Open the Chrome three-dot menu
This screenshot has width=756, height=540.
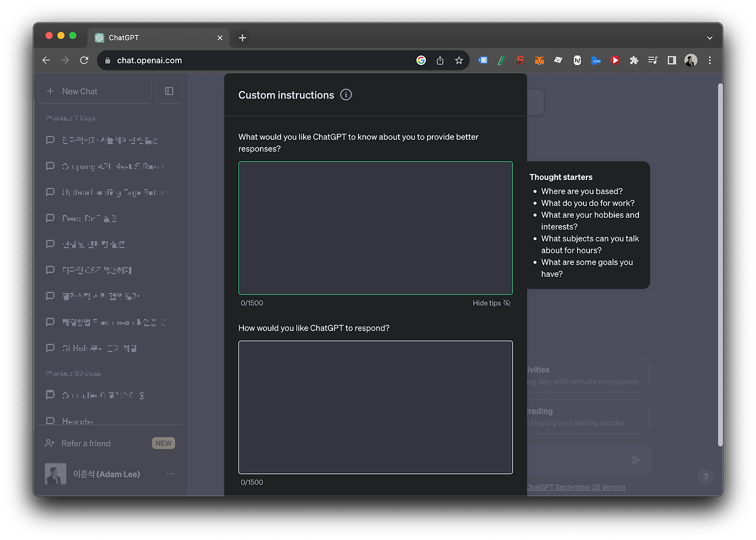coord(709,60)
